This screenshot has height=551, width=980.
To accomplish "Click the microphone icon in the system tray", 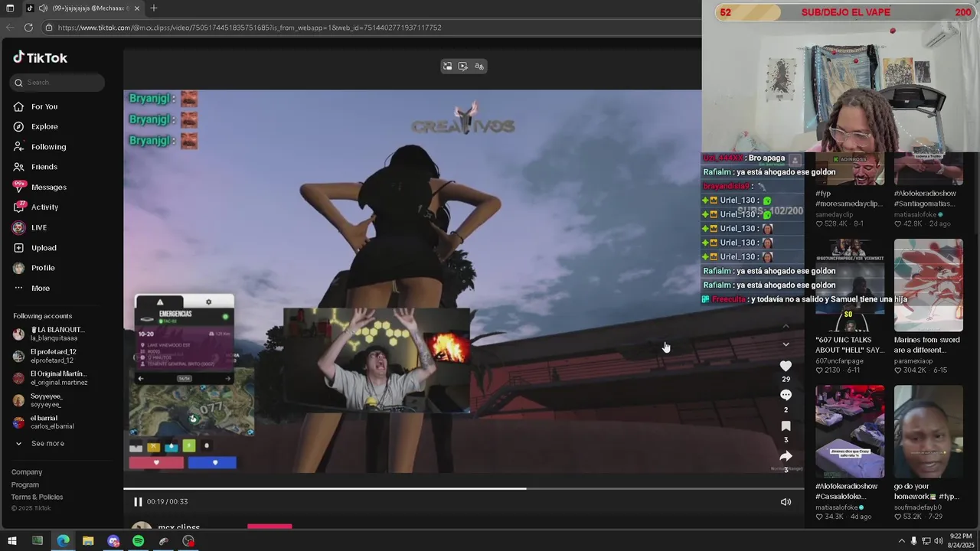I will (x=913, y=541).
